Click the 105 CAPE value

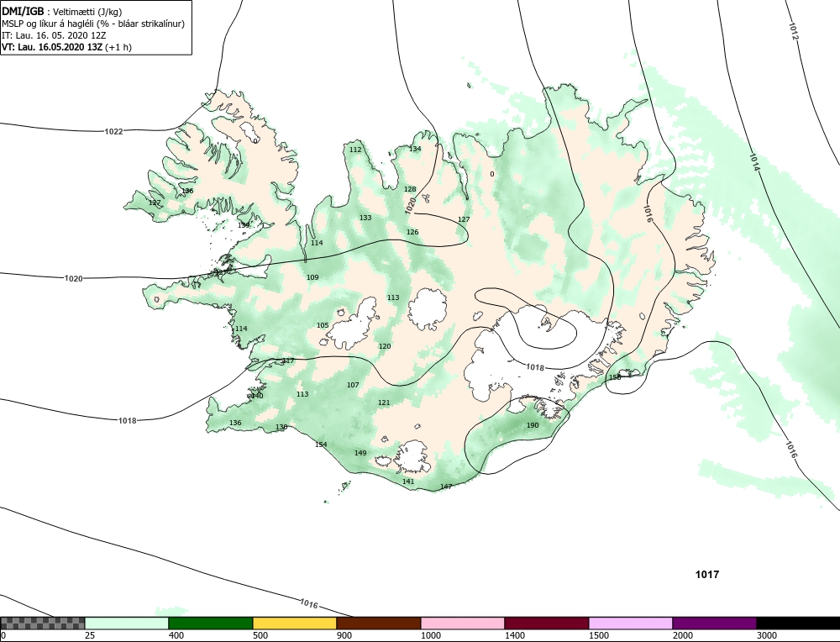[323, 325]
